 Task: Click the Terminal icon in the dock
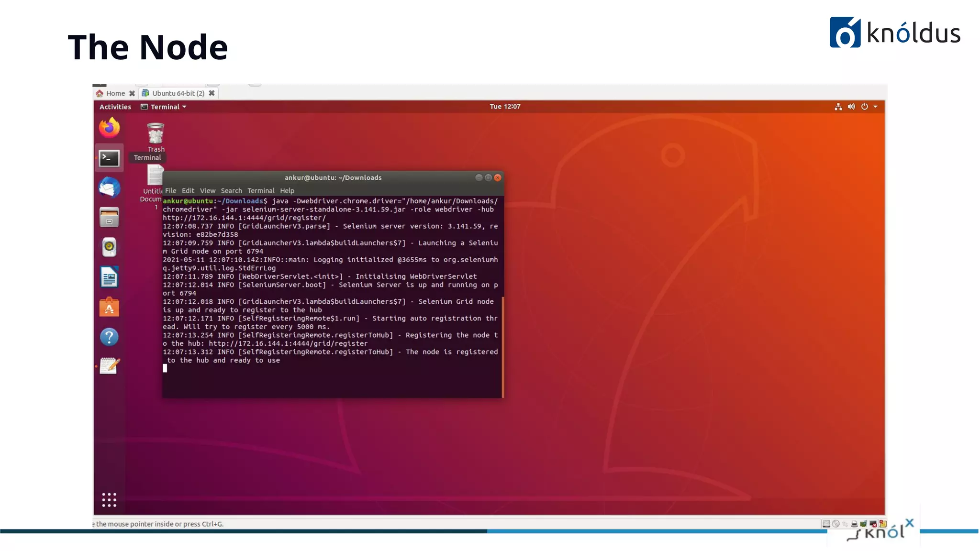109,158
